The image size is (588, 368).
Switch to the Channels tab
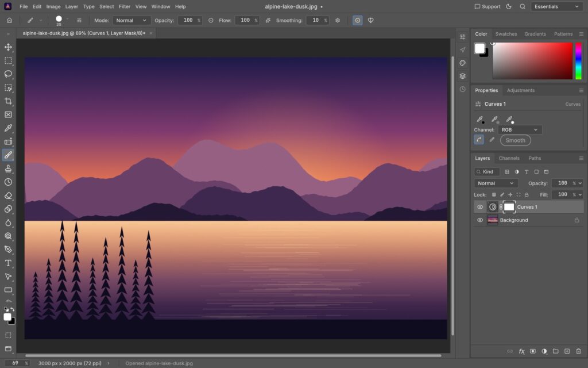[509, 158]
